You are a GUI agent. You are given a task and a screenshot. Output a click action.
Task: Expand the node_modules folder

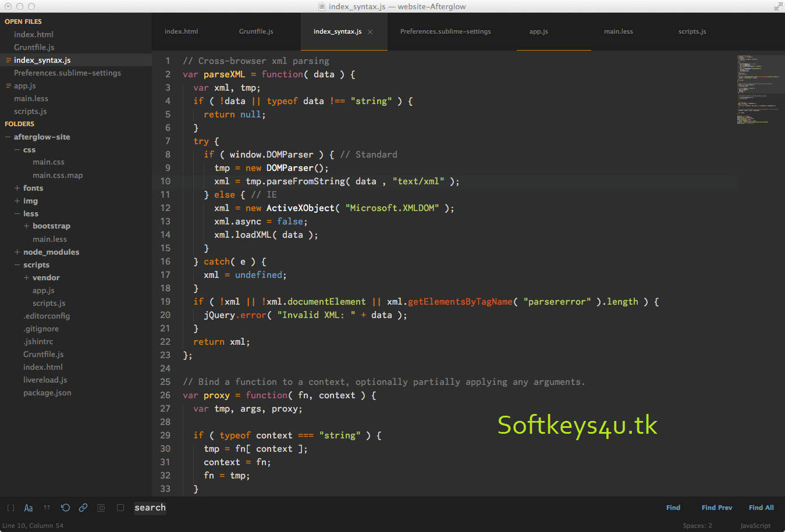(x=16, y=252)
